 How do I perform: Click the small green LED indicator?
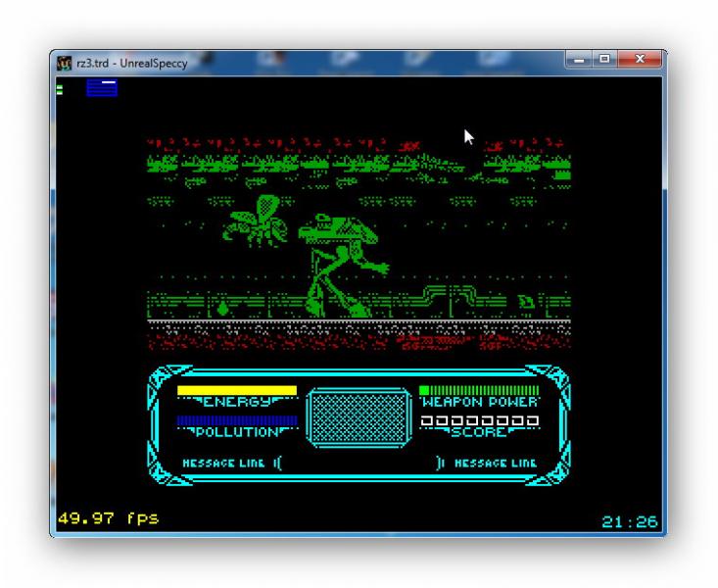(60, 90)
